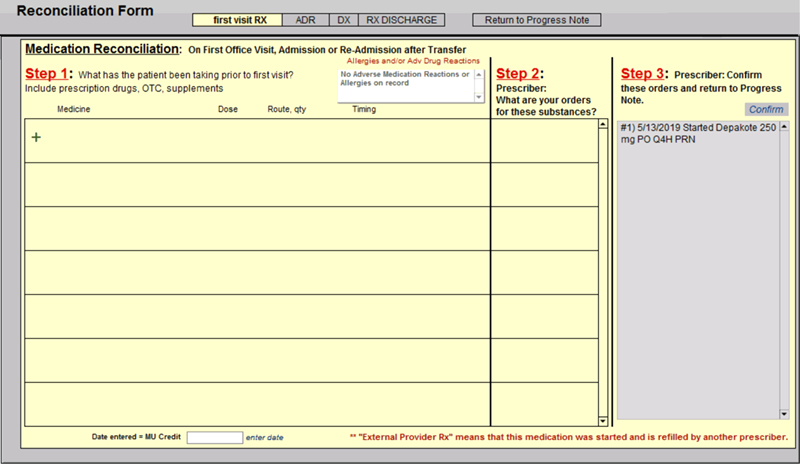Click down arrow of Step 2 scrollbar

[x=603, y=421]
